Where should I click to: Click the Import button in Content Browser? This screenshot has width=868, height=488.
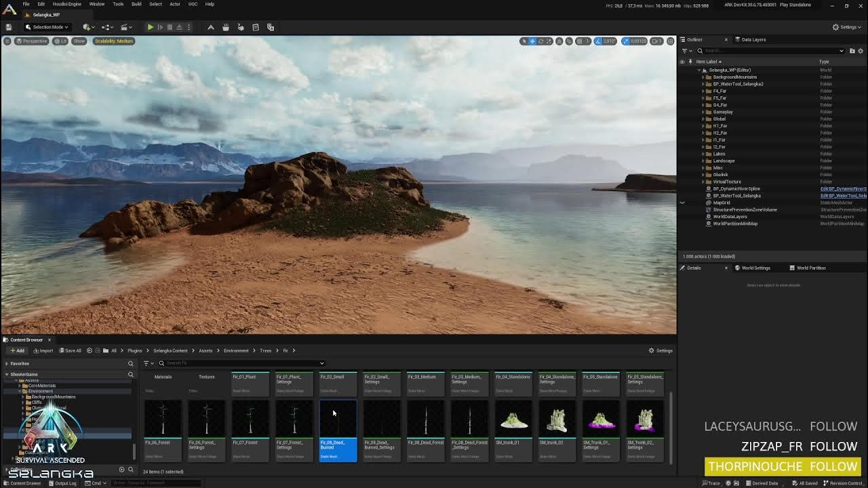pos(43,350)
